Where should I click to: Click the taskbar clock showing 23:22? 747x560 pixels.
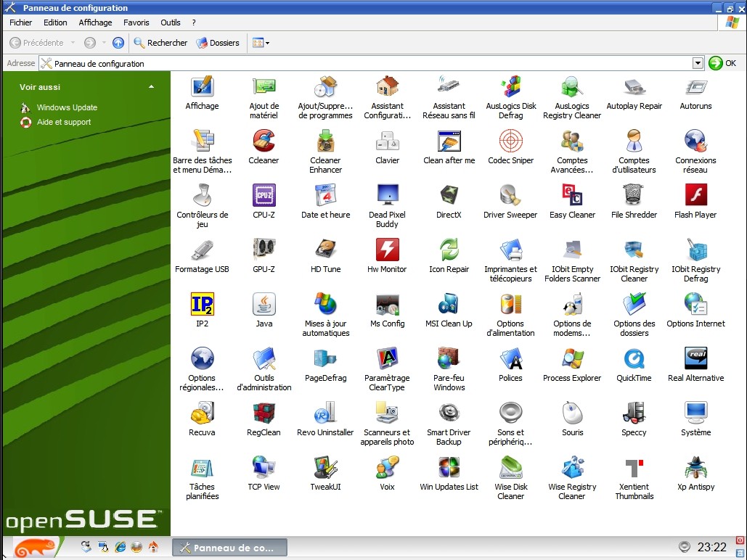(711, 547)
